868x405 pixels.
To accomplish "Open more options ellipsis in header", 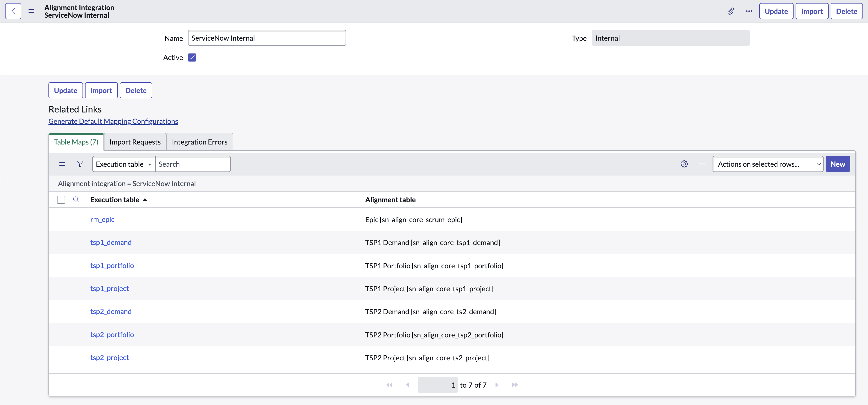I will (x=749, y=11).
